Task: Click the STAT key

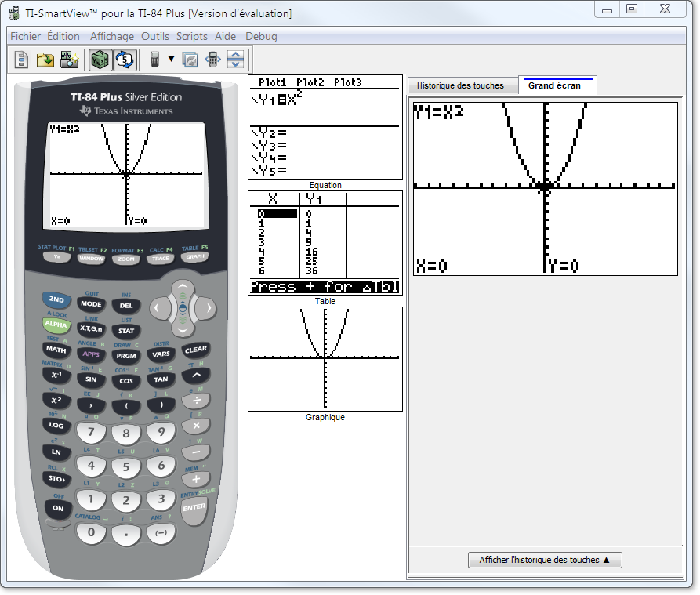Action: click(x=126, y=331)
